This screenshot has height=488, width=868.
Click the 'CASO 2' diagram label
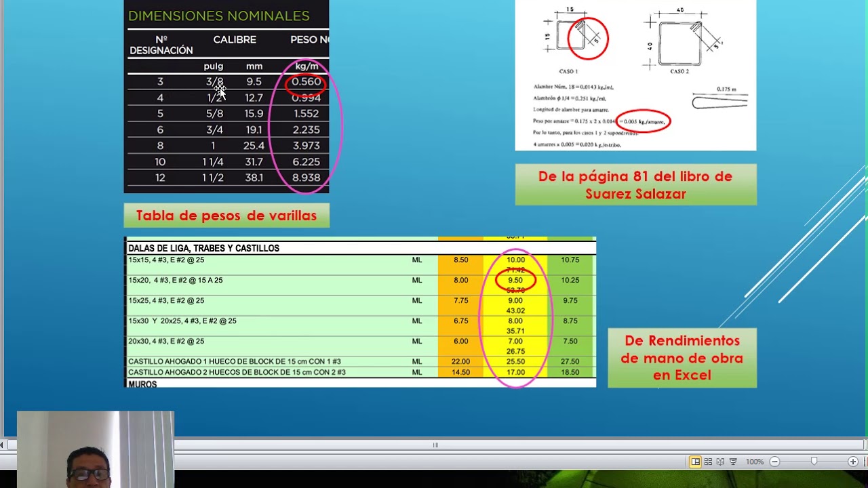point(679,71)
